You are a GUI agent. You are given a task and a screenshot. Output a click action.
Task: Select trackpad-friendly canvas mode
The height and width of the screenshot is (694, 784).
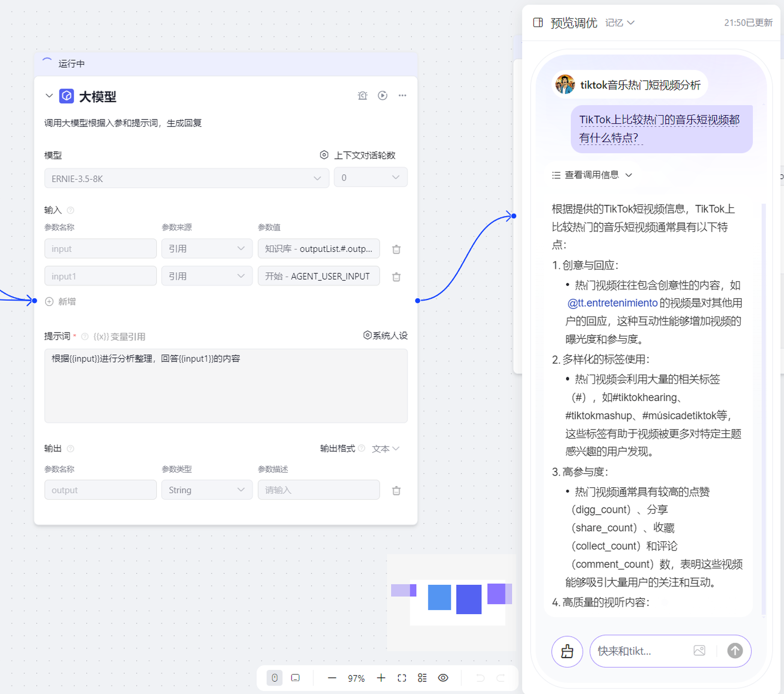click(295, 678)
